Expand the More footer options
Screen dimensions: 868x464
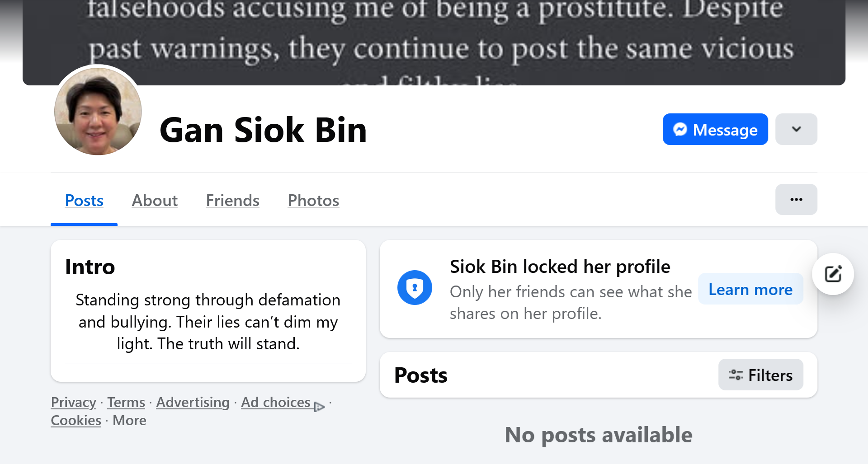(x=129, y=421)
